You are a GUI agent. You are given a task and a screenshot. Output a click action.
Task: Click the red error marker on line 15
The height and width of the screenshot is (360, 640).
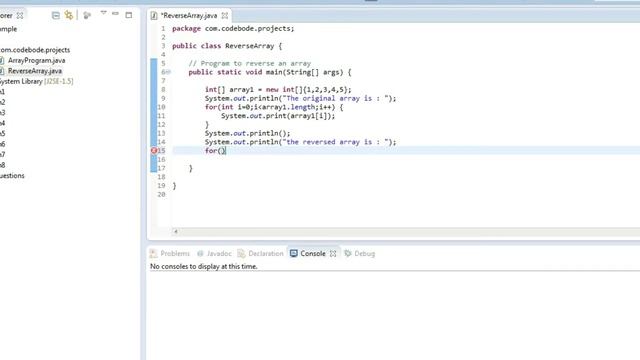pos(154,151)
